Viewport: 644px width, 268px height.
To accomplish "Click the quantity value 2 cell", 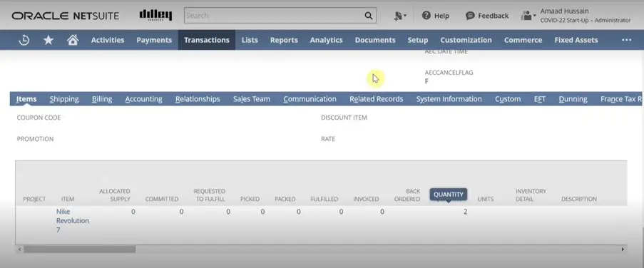I will point(465,212).
